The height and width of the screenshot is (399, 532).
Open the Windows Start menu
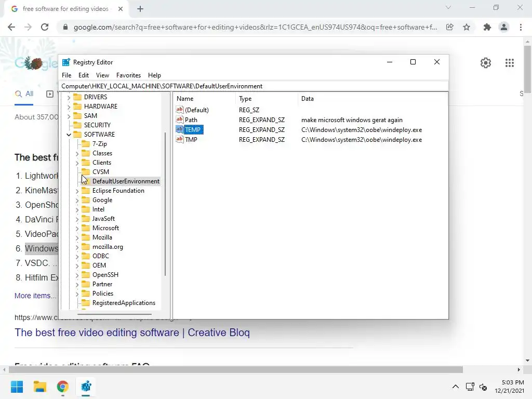point(17,387)
